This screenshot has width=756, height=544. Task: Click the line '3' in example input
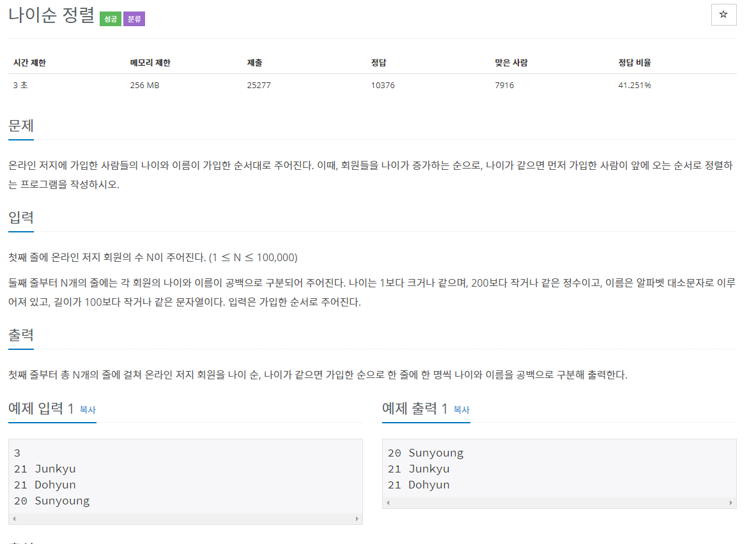pos(17,453)
